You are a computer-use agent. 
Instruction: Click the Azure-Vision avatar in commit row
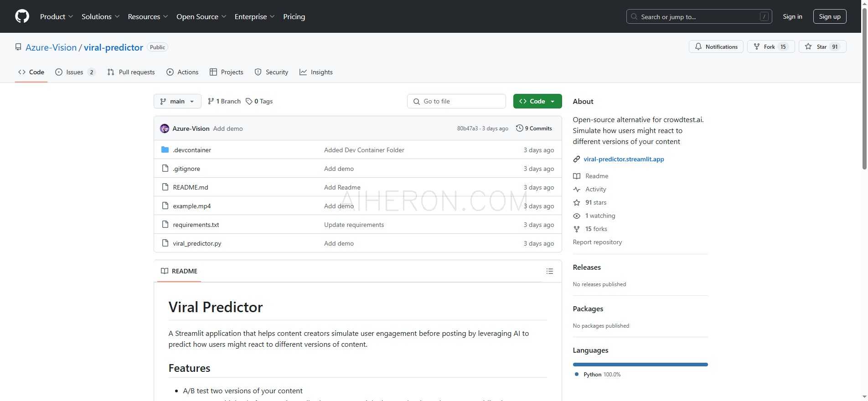[x=165, y=129]
